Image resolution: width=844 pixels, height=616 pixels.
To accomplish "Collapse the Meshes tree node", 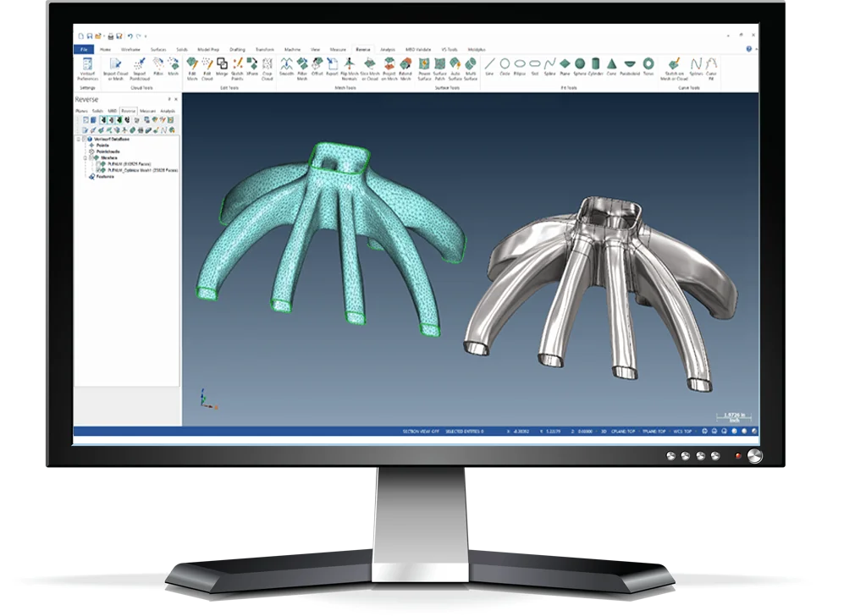I will point(85,157).
